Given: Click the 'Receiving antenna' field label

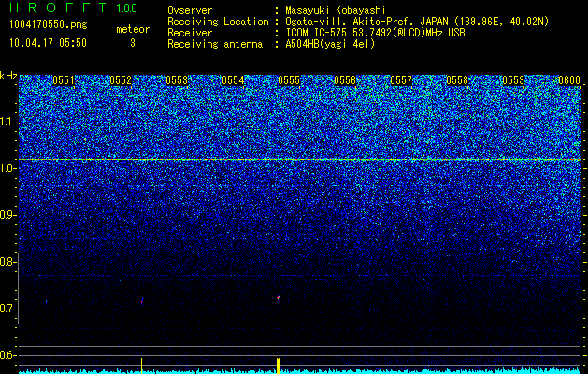Looking at the screenshot, I should coord(215,44).
